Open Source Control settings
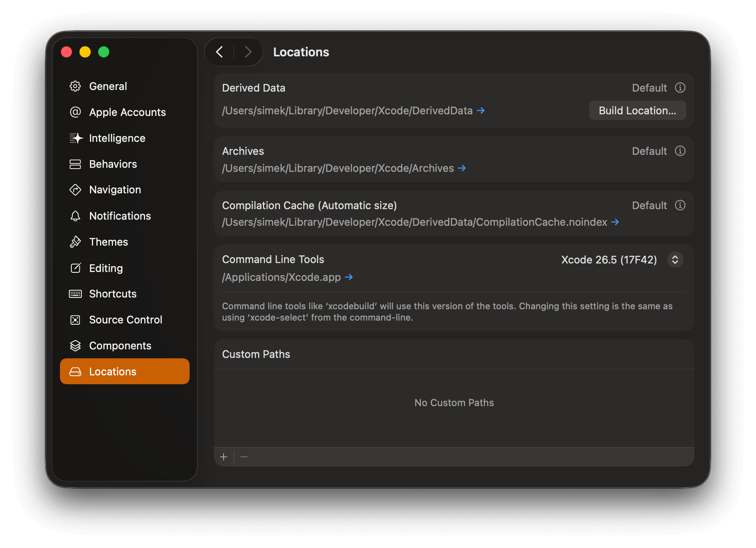756x548 pixels. point(125,320)
